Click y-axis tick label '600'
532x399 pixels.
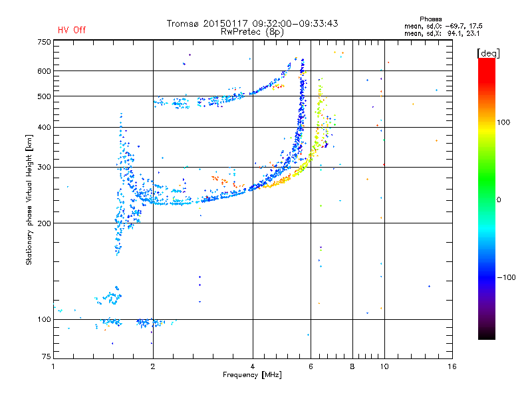[x=44, y=71]
